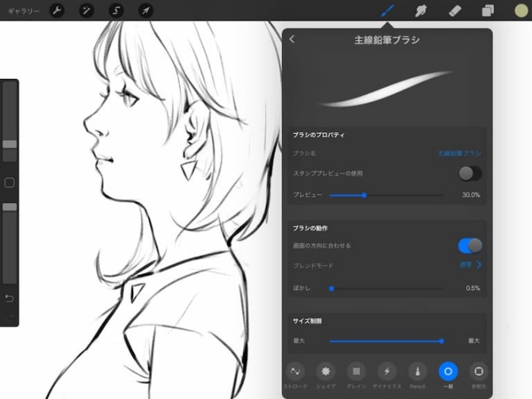Edit the blue brush name 主線鉛筆ブラシ
The image size is (532, 399).
point(459,154)
